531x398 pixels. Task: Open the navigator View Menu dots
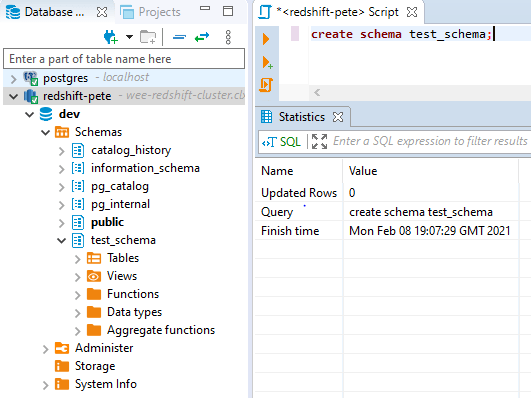coord(228,37)
